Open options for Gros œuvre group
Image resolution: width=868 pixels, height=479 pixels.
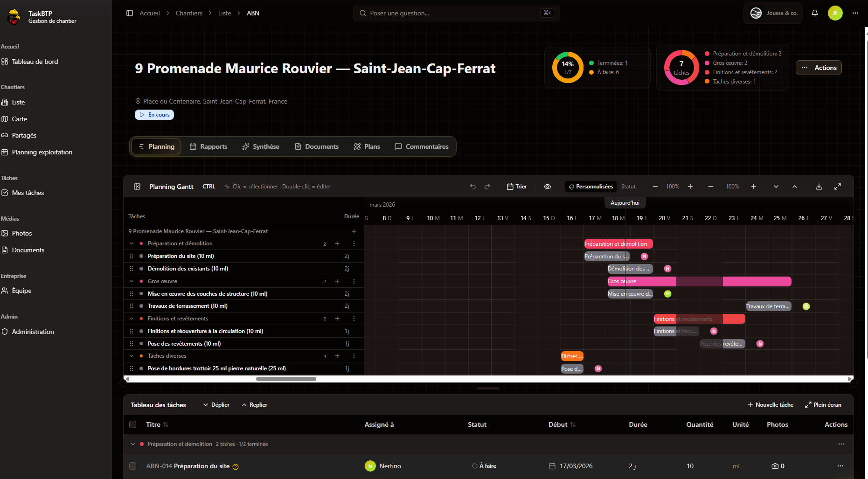tap(354, 281)
